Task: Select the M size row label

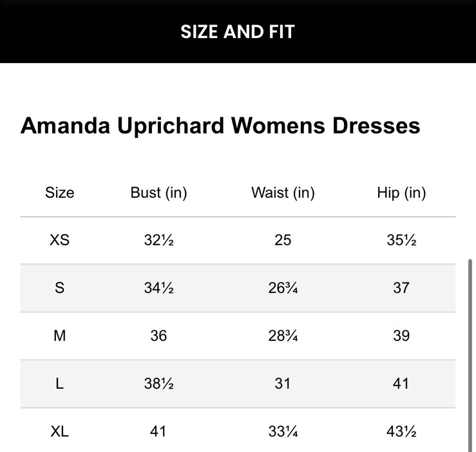Action: coord(59,335)
